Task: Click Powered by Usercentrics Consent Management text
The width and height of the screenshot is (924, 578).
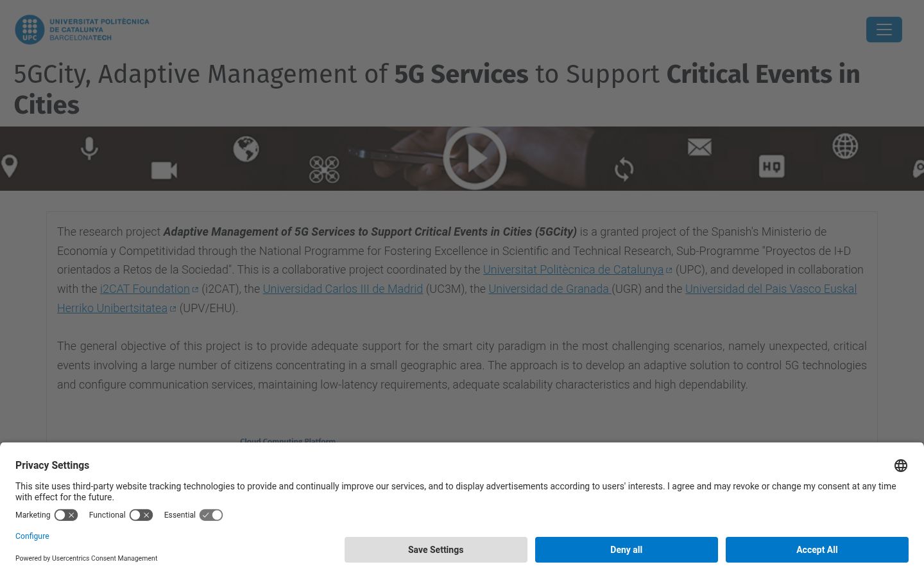Action: [x=86, y=559]
